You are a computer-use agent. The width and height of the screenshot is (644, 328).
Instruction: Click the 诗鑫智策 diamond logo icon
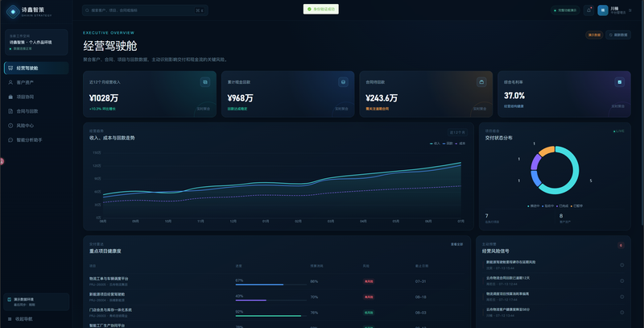pyautogui.click(x=13, y=11)
